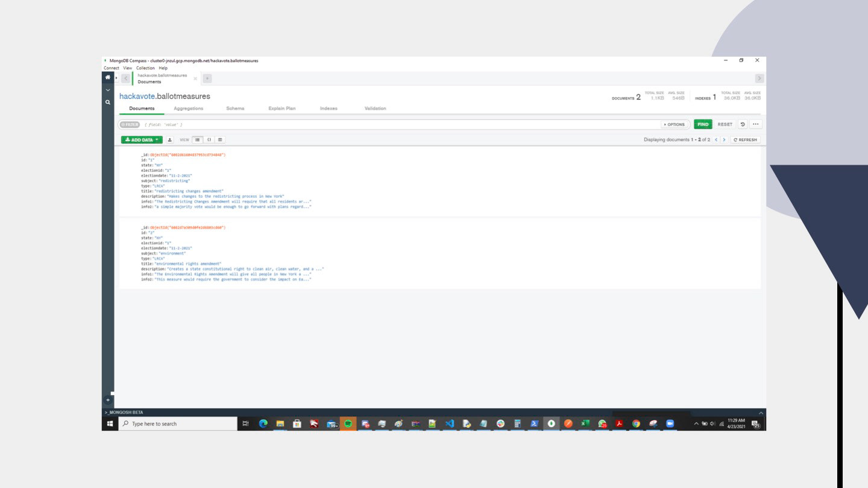Open MongoDB Compass taskbar icon

[551, 424]
